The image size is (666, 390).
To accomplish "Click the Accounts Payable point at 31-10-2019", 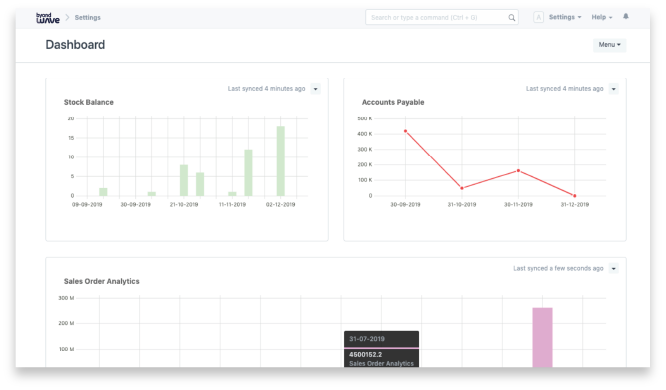I will tap(462, 188).
